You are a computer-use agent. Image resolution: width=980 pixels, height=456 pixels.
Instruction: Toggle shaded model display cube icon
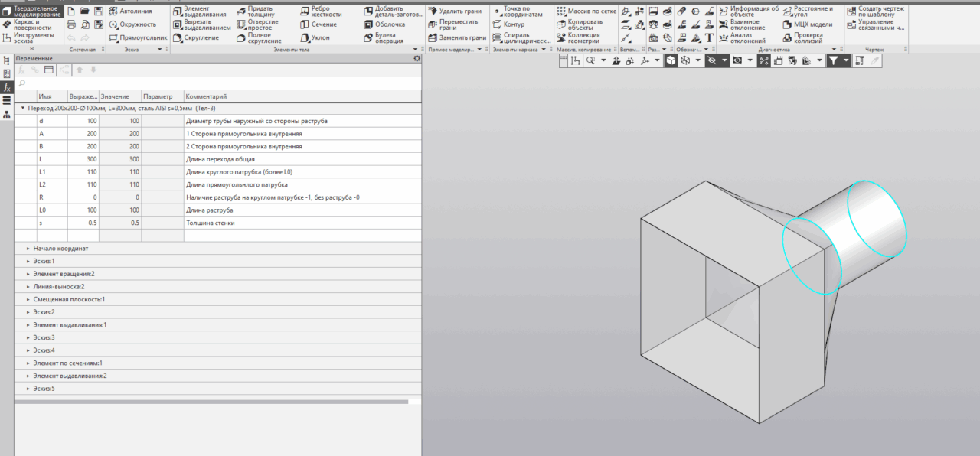click(671, 60)
